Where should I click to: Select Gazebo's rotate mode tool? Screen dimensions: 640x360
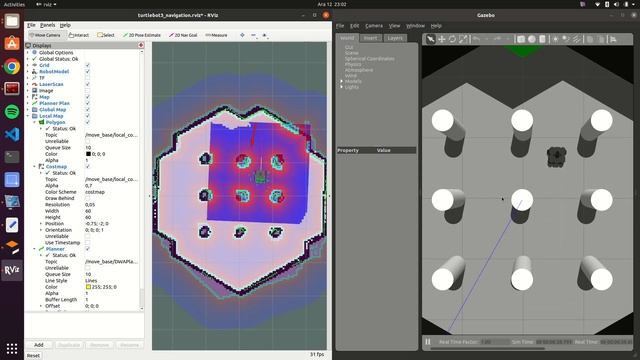[452, 39]
